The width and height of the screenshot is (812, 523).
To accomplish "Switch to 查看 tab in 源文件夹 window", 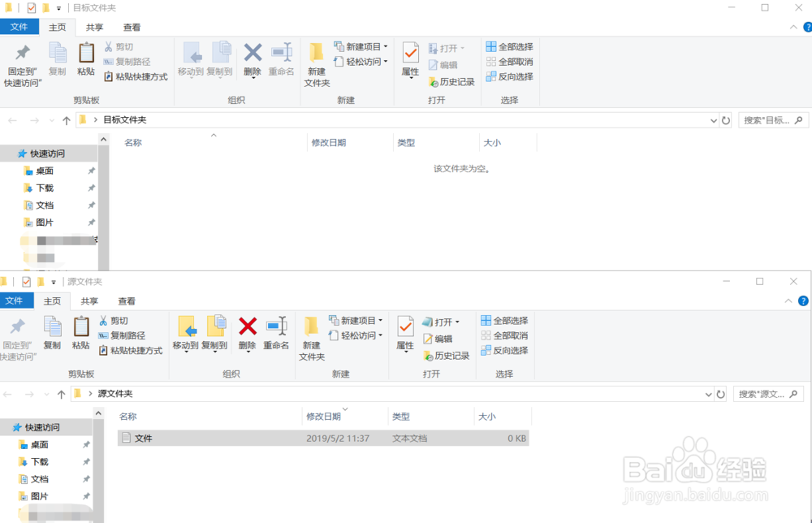I will click(x=127, y=300).
